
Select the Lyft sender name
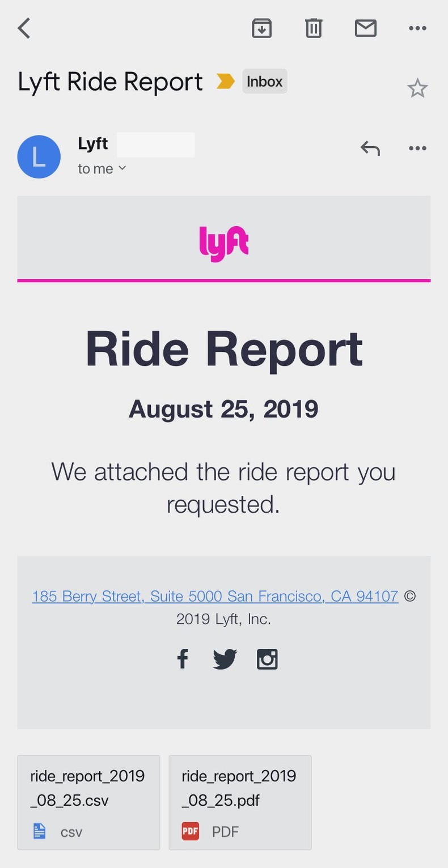pyautogui.click(x=92, y=143)
